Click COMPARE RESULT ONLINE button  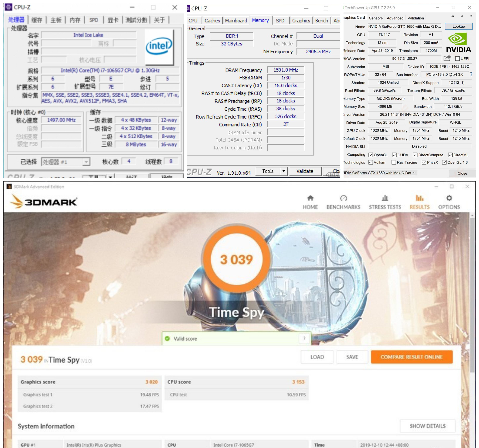point(412,357)
